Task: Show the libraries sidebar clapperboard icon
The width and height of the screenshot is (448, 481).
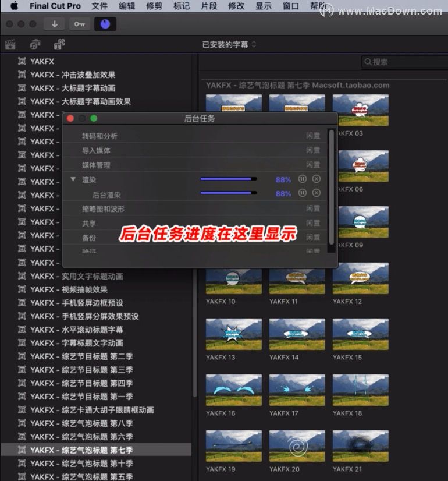Action: [x=10, y=44]
